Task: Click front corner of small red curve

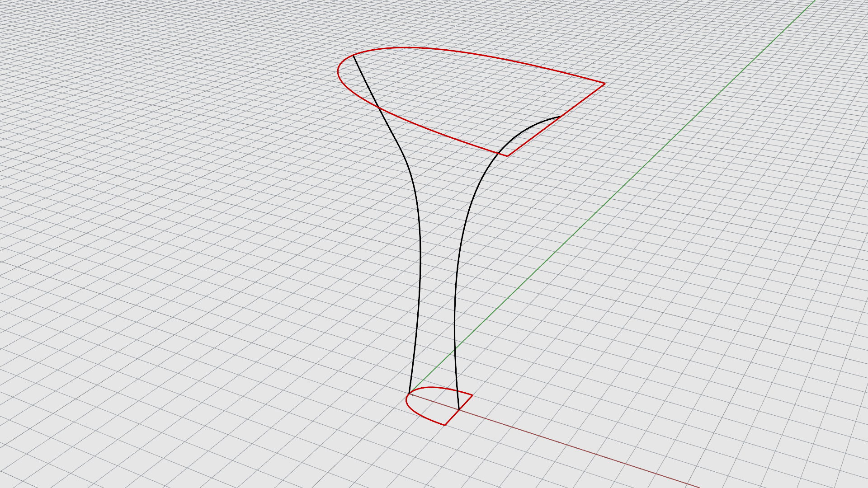Action: coord(445,425)
